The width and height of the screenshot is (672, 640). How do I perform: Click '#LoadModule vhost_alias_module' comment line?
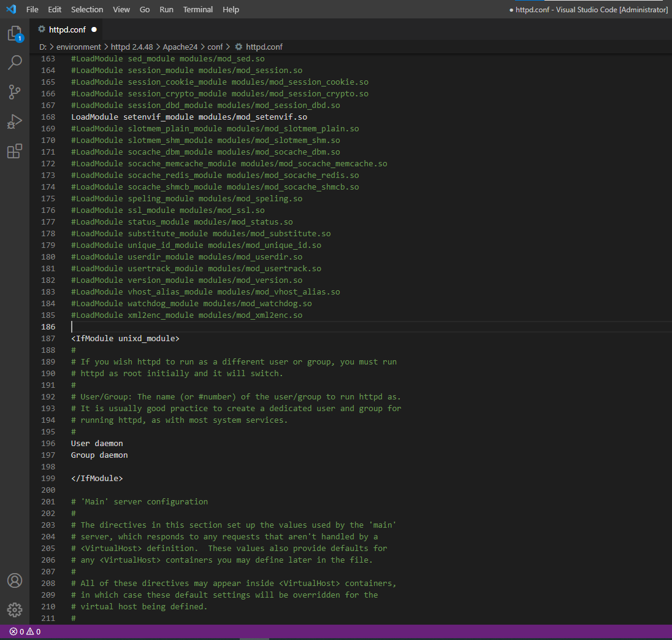(206, 292)
